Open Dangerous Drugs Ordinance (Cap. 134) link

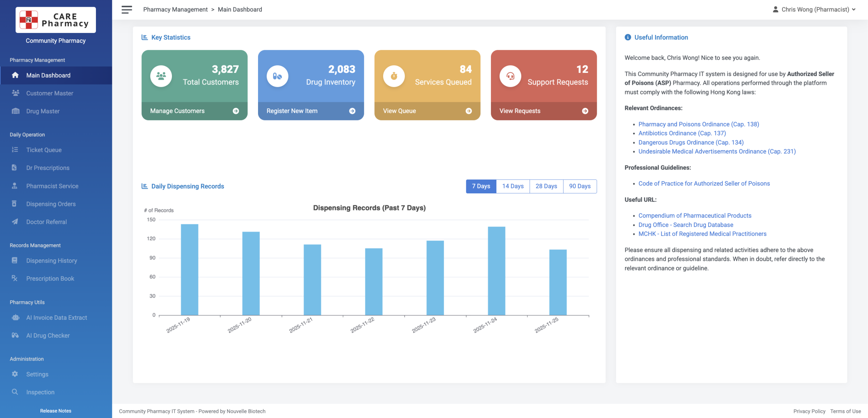691,142
